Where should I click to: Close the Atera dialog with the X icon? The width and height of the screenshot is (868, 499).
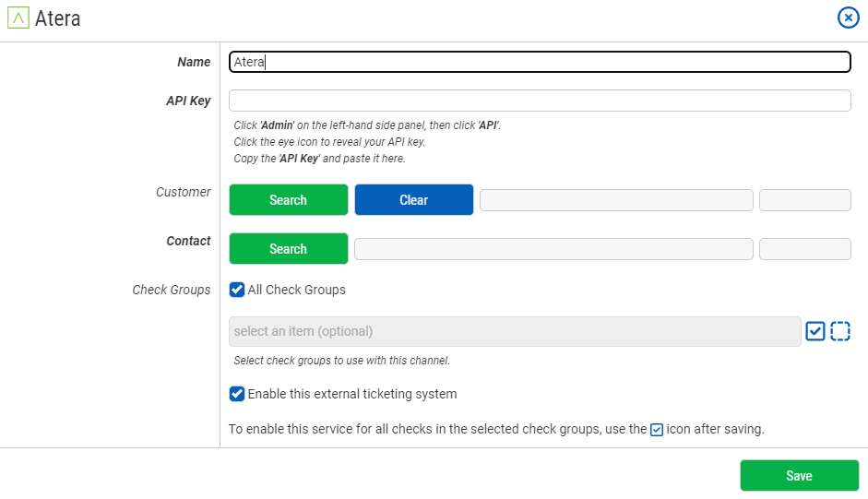click(848, 18)
